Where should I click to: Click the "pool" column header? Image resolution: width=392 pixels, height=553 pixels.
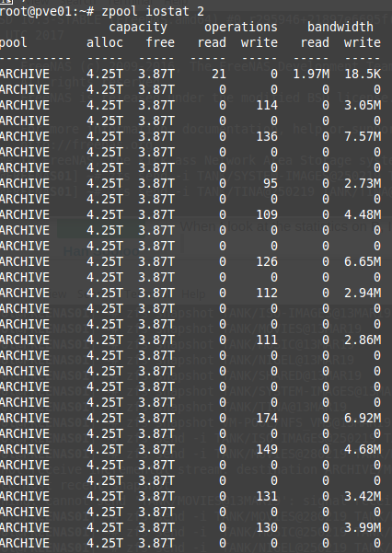(x=14, y=43)
